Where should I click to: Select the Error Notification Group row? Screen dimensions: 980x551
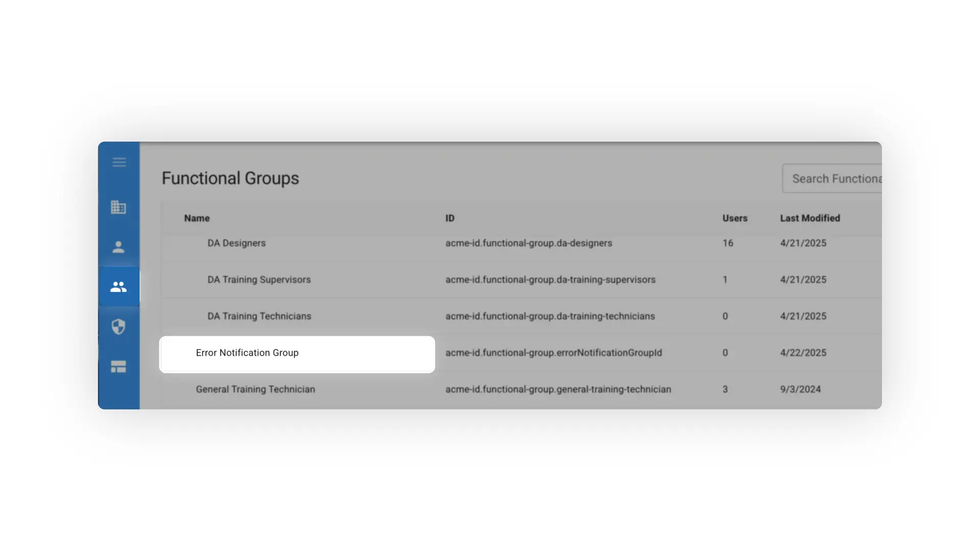click(x=298, y=353)
